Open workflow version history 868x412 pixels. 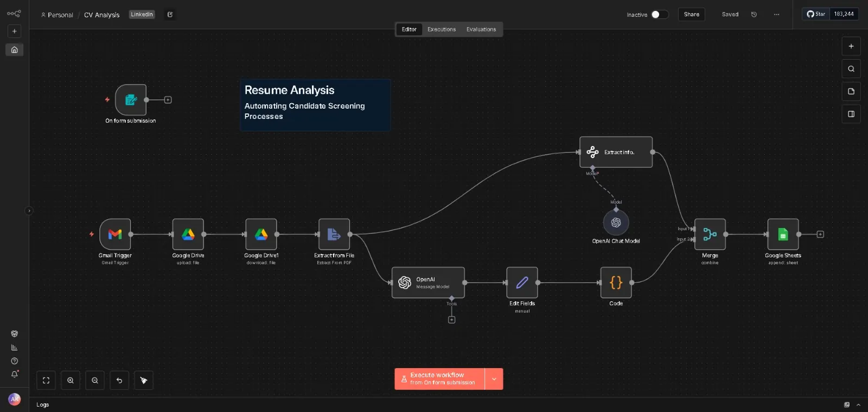click(x=754, y=15)
